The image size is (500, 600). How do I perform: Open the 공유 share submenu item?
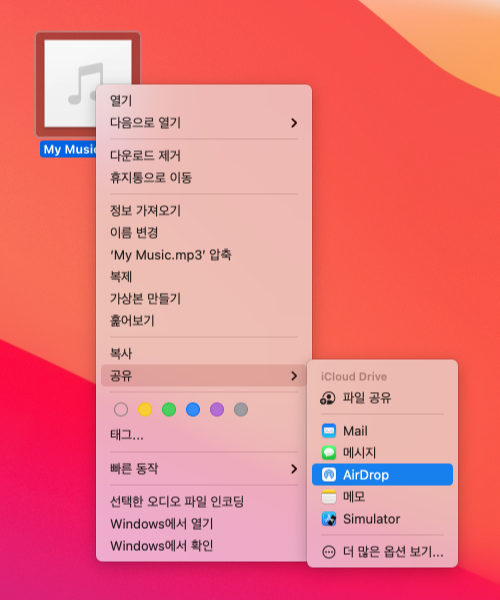204,376
